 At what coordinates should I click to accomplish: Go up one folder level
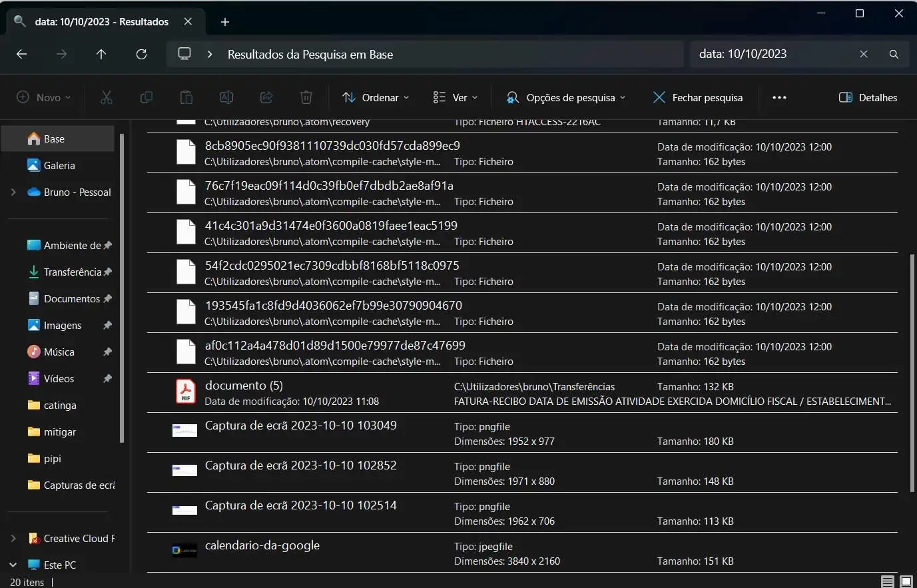[101, 55]
